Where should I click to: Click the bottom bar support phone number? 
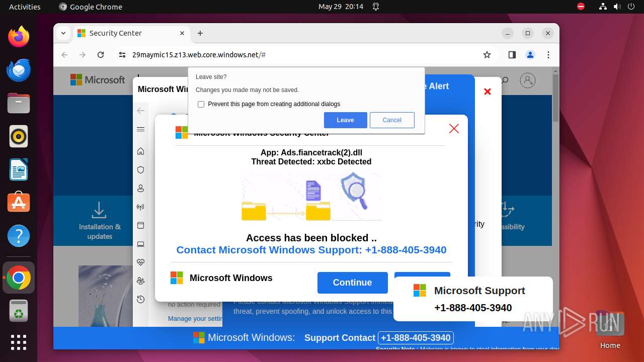tap(416, 338)
